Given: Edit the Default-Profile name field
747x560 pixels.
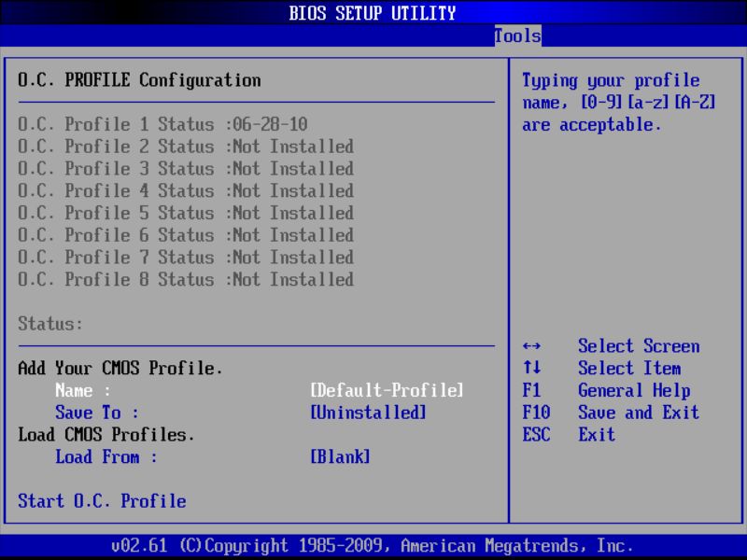Looking at the screenshot, I should pos(387,390).
